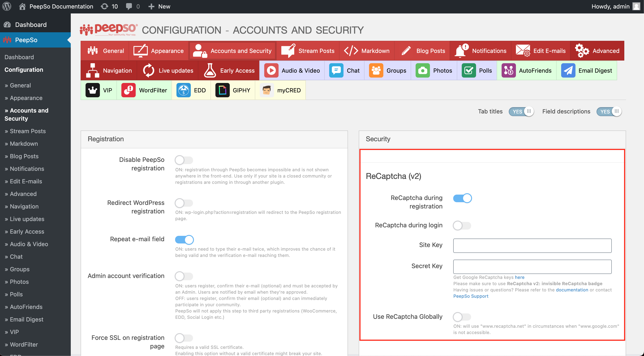Click the admin avatar icon

pyautogui.click(x=637, y=6)
